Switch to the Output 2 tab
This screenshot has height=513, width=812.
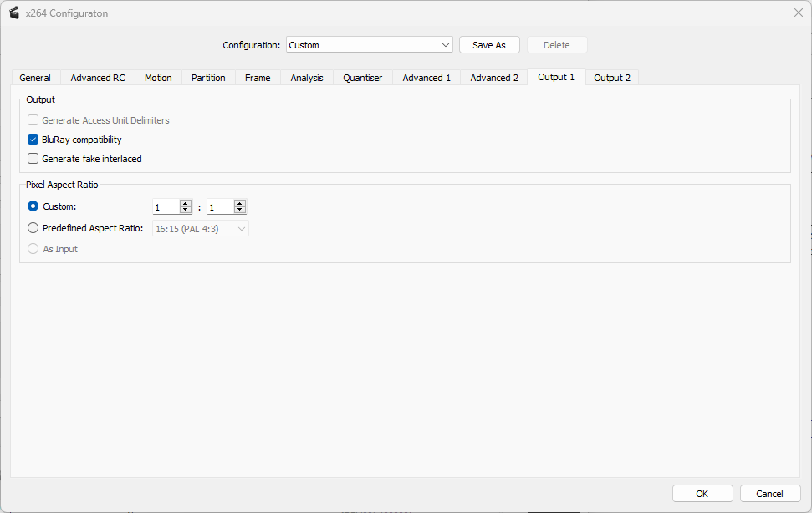click(x=612, y=78)
